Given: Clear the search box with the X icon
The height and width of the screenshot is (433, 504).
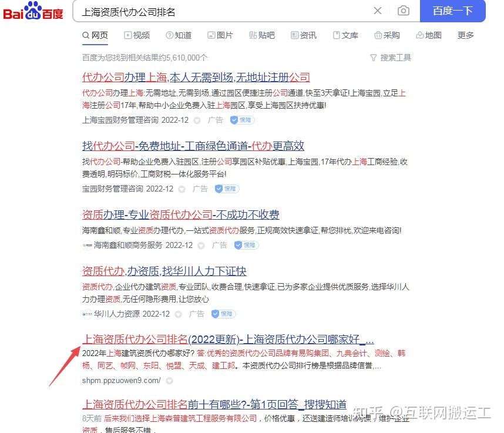Looking at the screenshot, I should point(378,11).
